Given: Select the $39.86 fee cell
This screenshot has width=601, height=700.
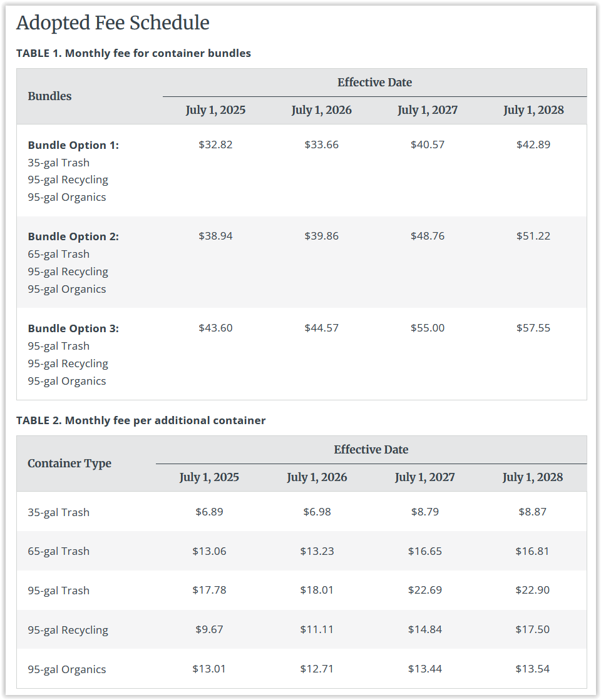Looking at the screenshot, I should (321, 236).
